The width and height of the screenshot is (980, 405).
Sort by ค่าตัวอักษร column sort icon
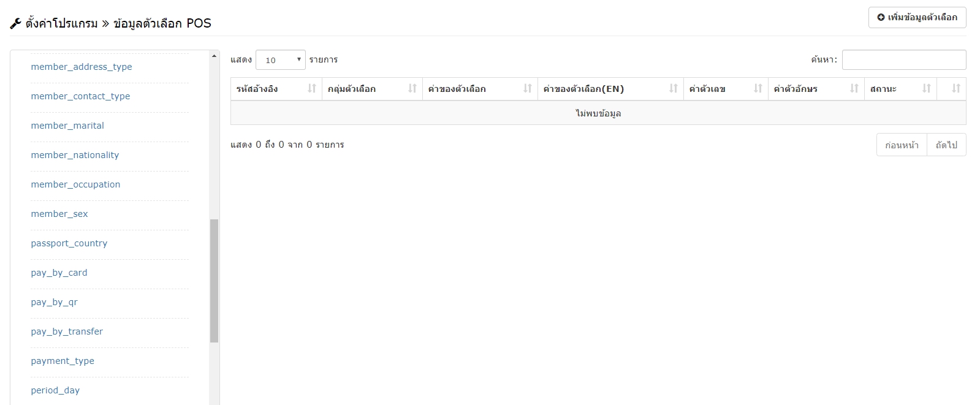[x=854, y=89]
